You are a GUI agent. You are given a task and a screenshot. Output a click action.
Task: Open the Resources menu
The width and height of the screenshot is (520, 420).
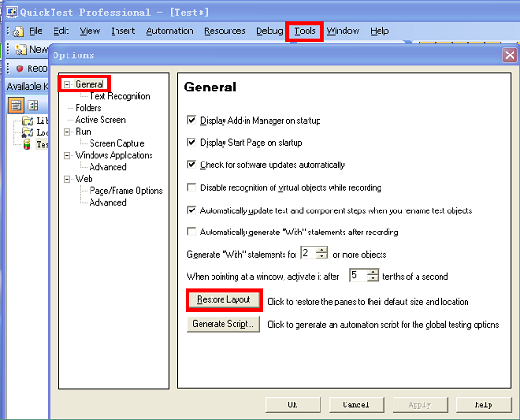click(x=224, y=31)
